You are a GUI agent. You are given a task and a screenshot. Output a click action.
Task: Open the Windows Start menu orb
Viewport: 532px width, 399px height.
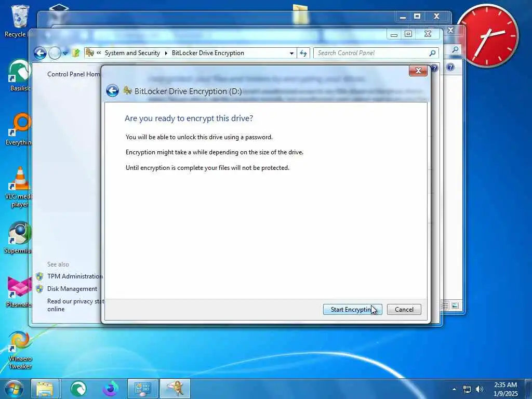coord(14,389)
